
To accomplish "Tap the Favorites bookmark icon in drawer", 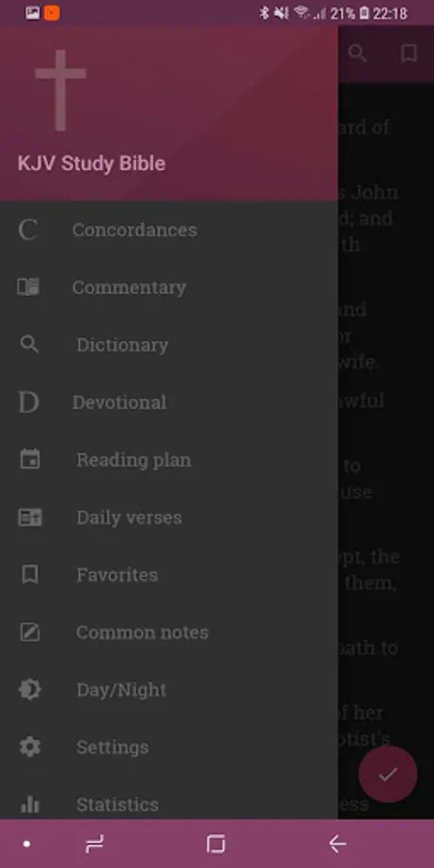I will [30, 575].
